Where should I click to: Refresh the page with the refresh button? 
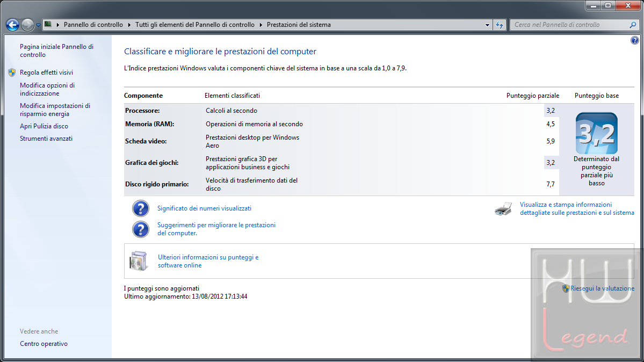pyautogui.click(x=500, y=25)
